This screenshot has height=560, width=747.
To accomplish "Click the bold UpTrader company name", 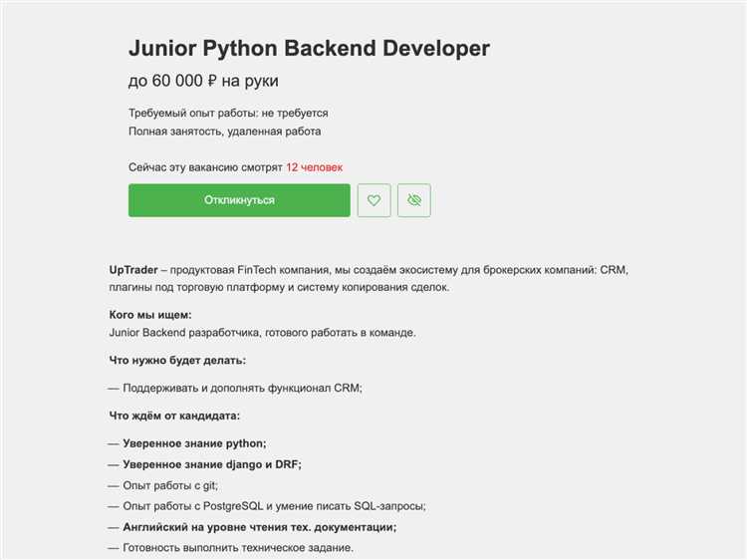I will (131, 270).
